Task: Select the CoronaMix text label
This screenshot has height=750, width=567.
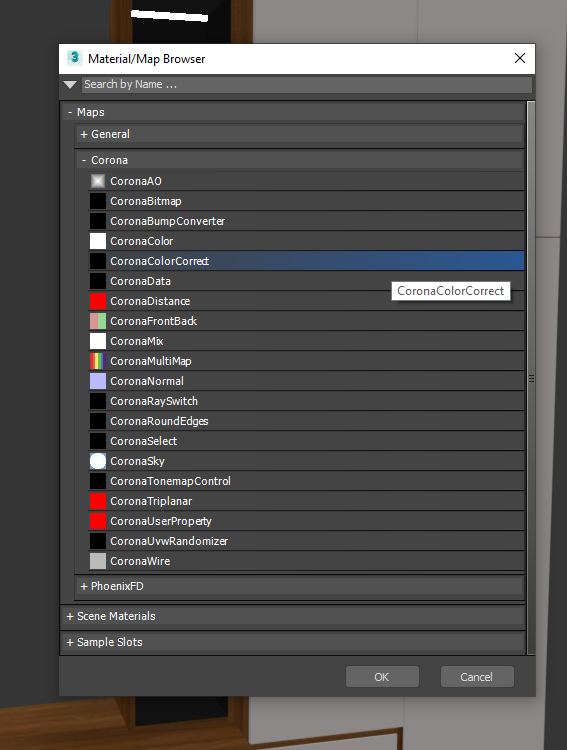Action: pyautogui.click(x=137, y=341)
